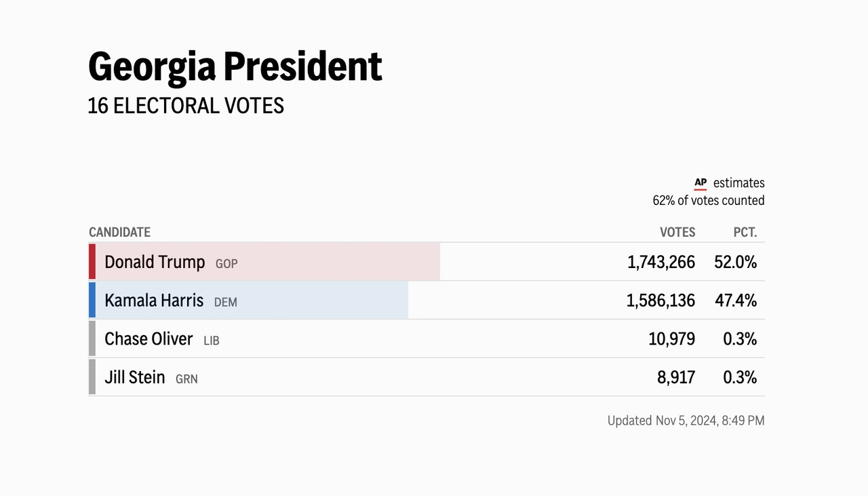This screenshot has height=496, width=868.
Task: Click Harris's 47.4% percentage
Action: click(x=736, y=301)
